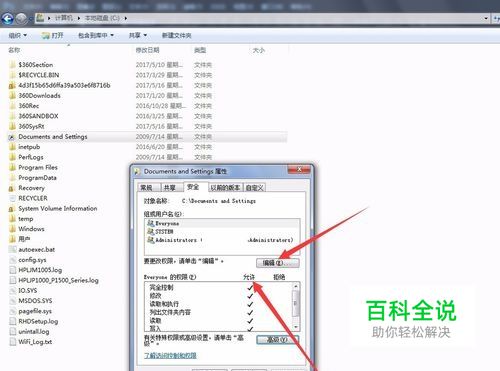Click the permissions list scrollbar thumb
Viewport: 500px width, 371px height.
[295, 304]
